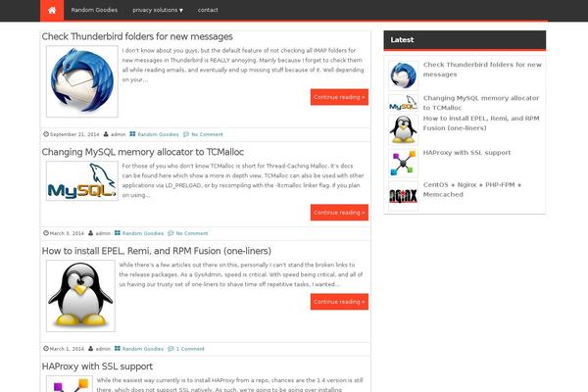
Task: Click the small Tux penguin thumbnail in Latest sidebar
Action: click(403, 129)
